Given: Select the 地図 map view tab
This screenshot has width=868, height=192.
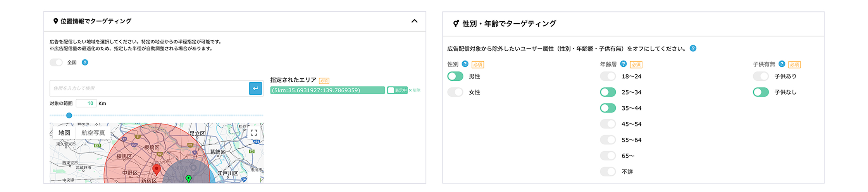Looking at the screenshot, I should click(x=64, y=133).
